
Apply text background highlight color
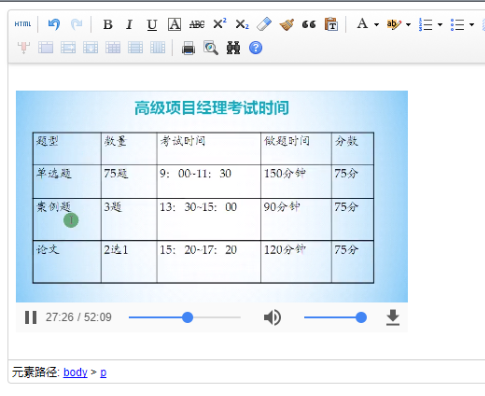point(394,24)
